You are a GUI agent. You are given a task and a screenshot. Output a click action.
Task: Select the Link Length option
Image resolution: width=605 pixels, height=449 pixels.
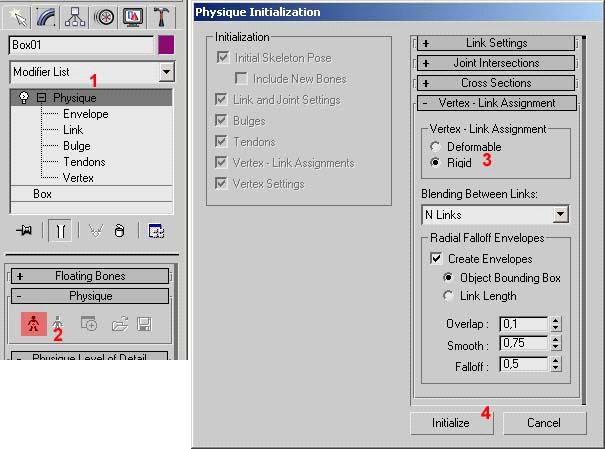coord(449,296)
